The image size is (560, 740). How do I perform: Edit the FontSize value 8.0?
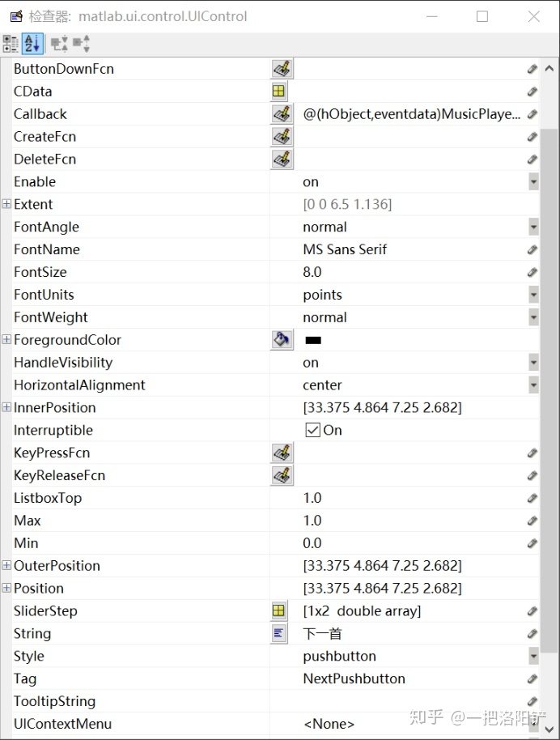[x=312, y=272]
